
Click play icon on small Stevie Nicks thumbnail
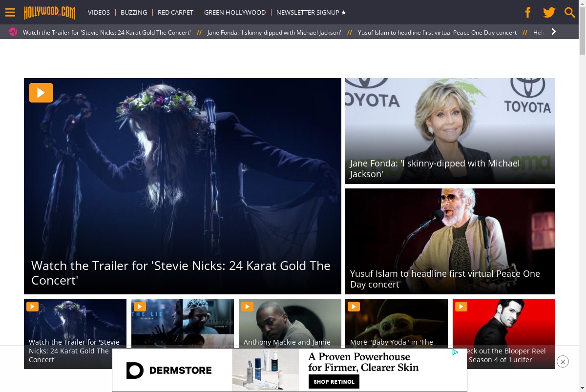click(x=32, y=307)
